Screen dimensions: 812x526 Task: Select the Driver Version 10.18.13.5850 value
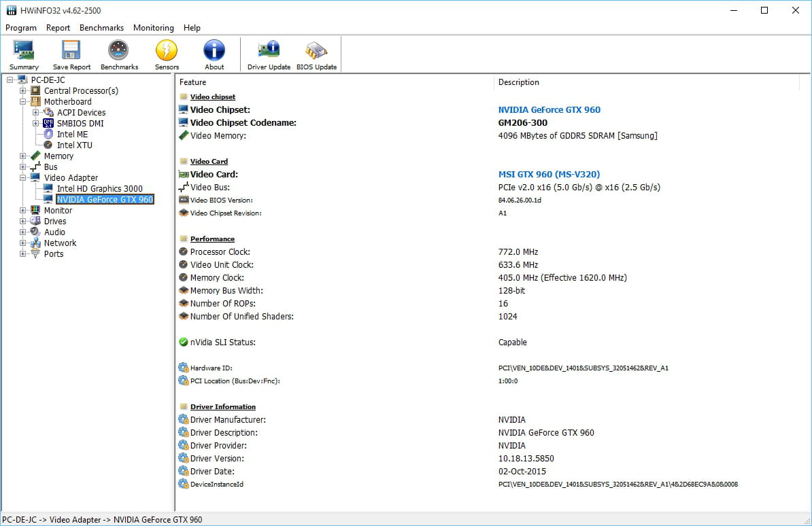pos(526,459)
